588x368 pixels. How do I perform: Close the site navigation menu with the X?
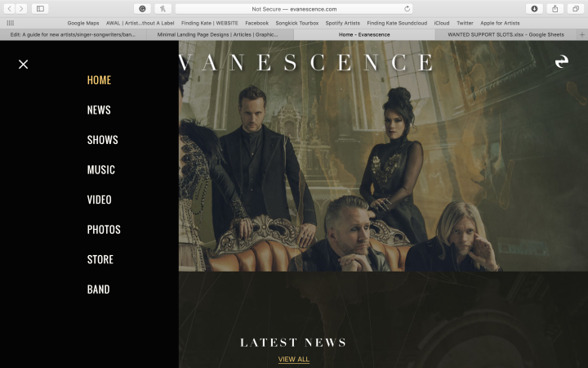(x=23, y=65)
